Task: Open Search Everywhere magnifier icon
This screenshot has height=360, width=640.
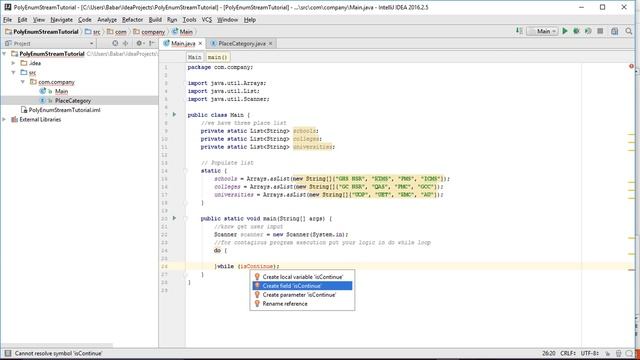Action: 629,31
